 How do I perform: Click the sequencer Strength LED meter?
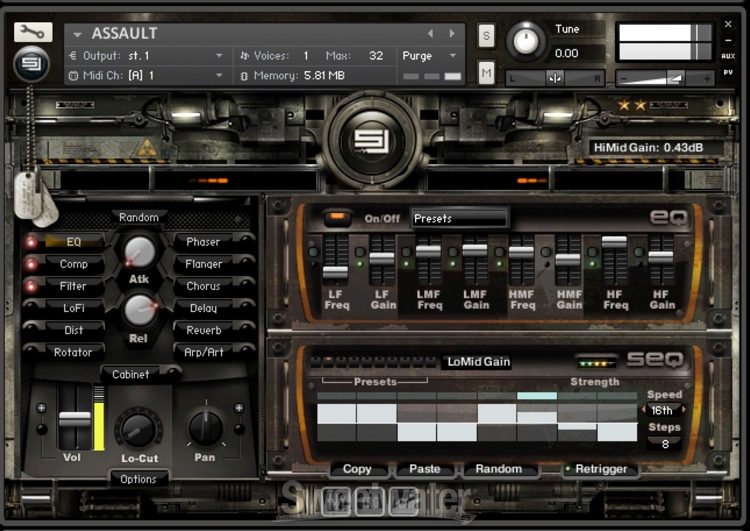point(596,363)
